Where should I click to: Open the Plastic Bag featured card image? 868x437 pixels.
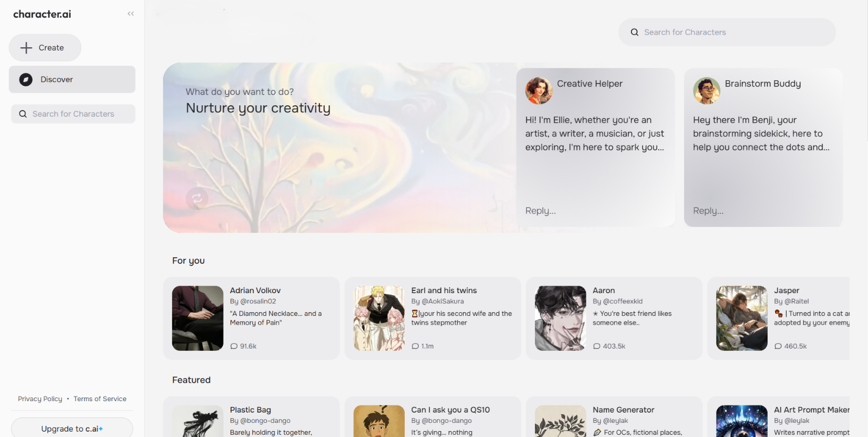[197, 421]
